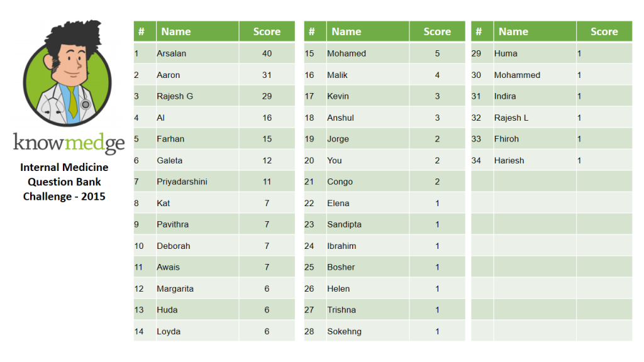Click the Internal Medicine Question Bank title

coord(64,182)
